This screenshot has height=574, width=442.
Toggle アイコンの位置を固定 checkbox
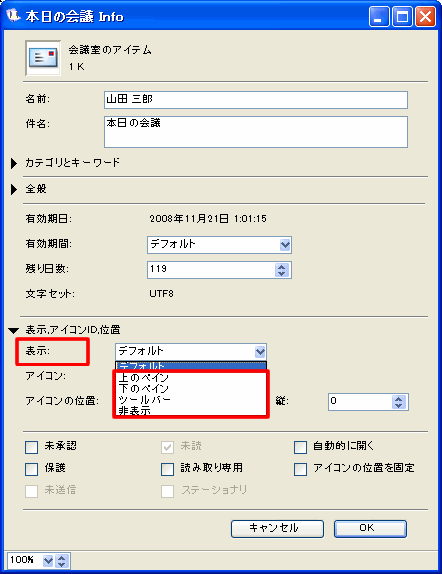(x=300, y=469)
